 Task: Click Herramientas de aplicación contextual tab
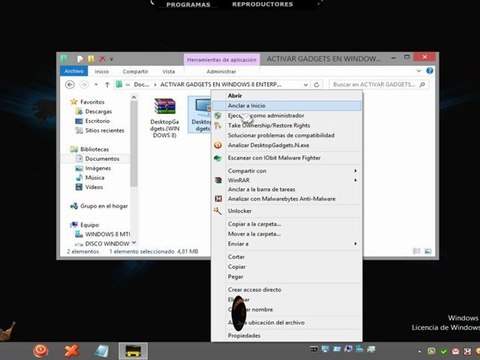[x=221, y=60]
